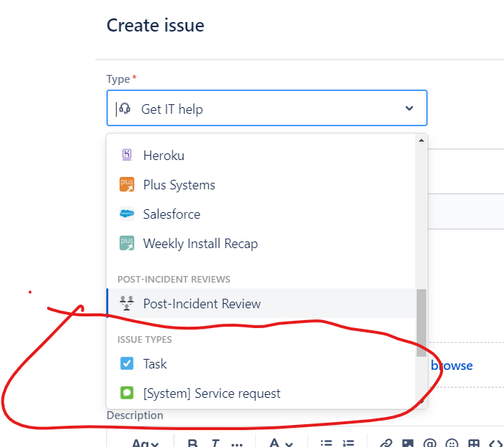Insert a numbered list
The width and height of the screenshot is (504, 447).
(x=348, y=443)
